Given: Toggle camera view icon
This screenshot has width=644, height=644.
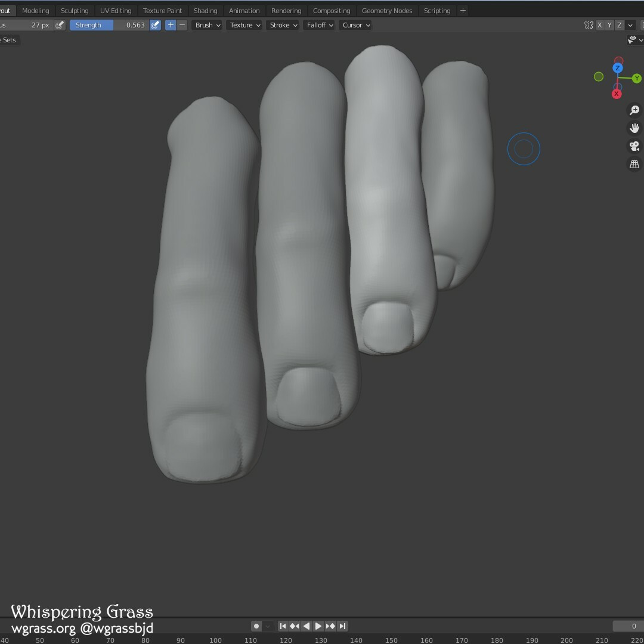Looking at the screenshot, I should pos(634,146).
